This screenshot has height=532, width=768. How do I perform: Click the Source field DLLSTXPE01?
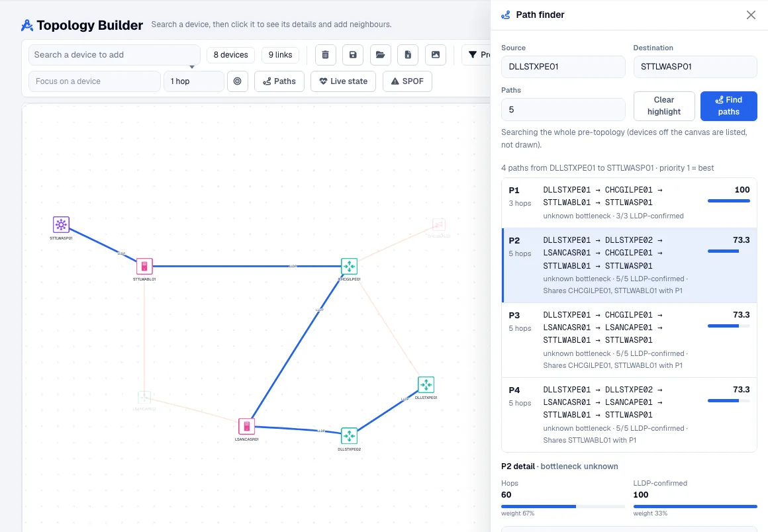tap(563, 67)
